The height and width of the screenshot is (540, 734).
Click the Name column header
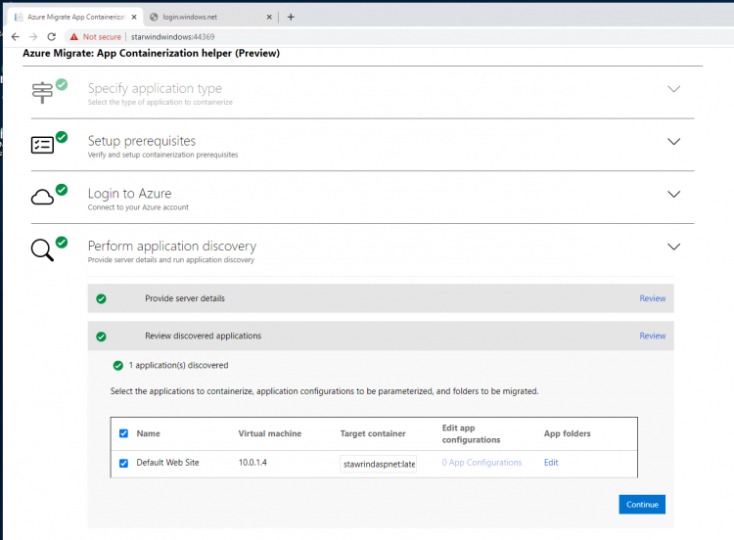click(x=148, y=433)
